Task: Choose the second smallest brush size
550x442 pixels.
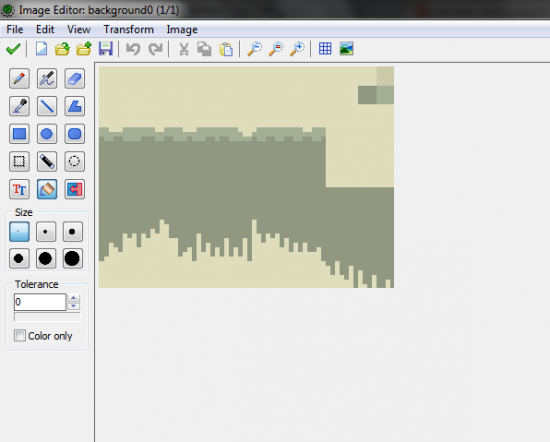Action: pos(46,232)
